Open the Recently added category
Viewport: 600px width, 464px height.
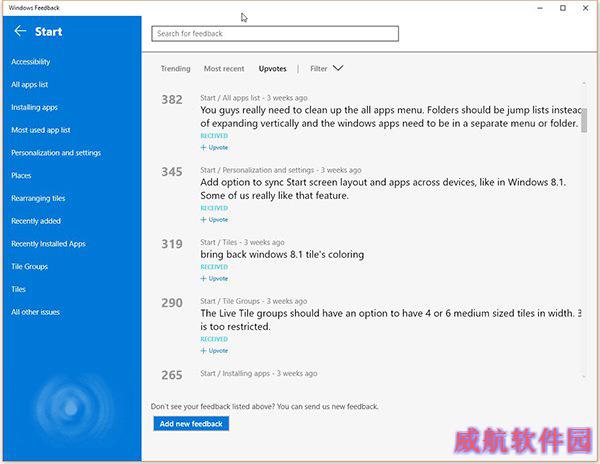(36, 221)
